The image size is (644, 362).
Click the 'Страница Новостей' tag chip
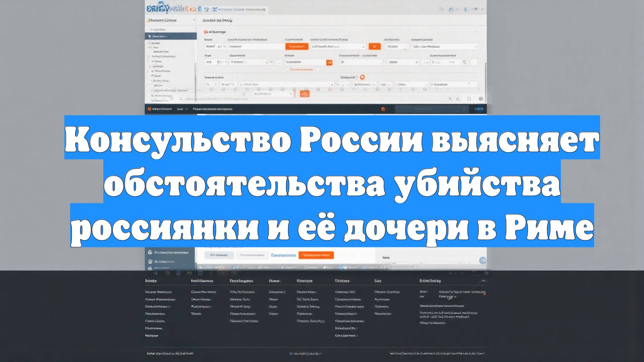[x=402, y=266]
